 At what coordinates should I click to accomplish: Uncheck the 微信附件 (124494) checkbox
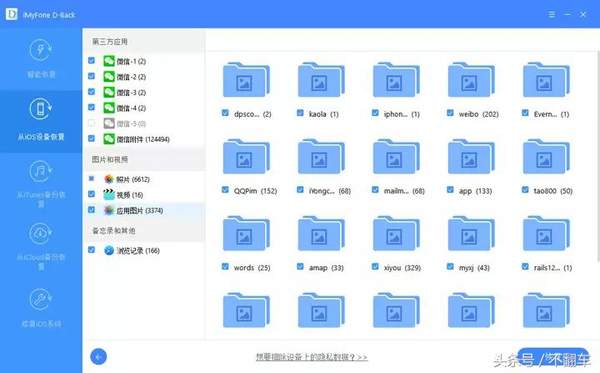point(91,138)
